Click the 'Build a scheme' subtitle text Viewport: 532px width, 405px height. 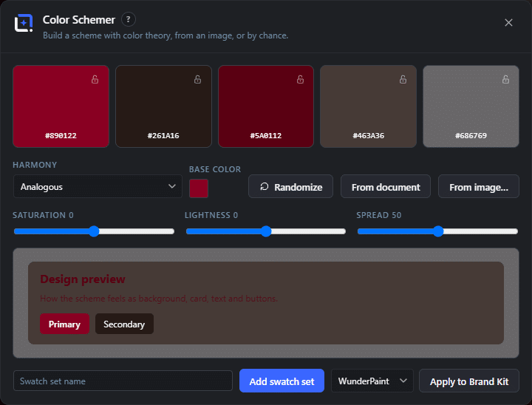point(166,35)
